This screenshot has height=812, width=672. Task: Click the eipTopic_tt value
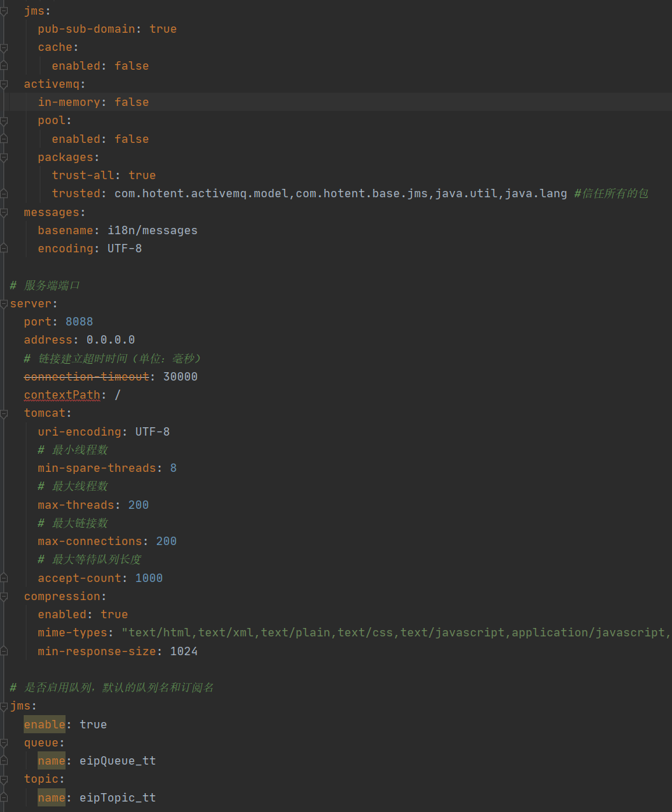(117, 797)
